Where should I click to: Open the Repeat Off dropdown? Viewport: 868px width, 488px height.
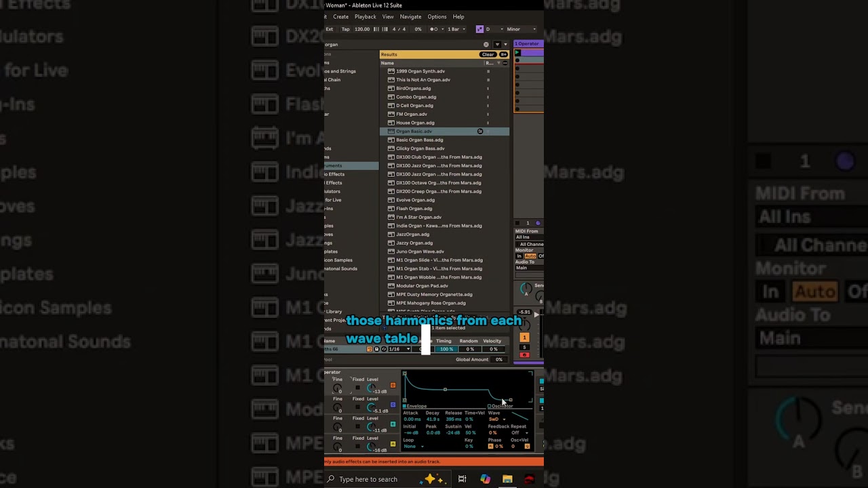click(x=519, y=432)
